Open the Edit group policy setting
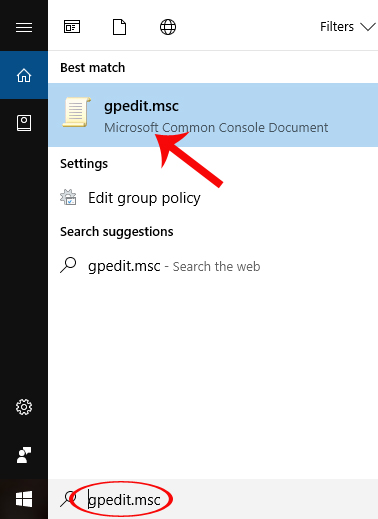Image resolution: width=378 pixels, height=519 pixels. (213, 198)
